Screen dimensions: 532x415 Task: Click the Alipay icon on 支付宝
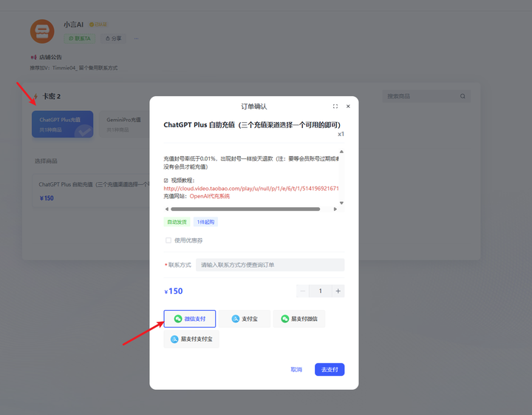point(236,319)
